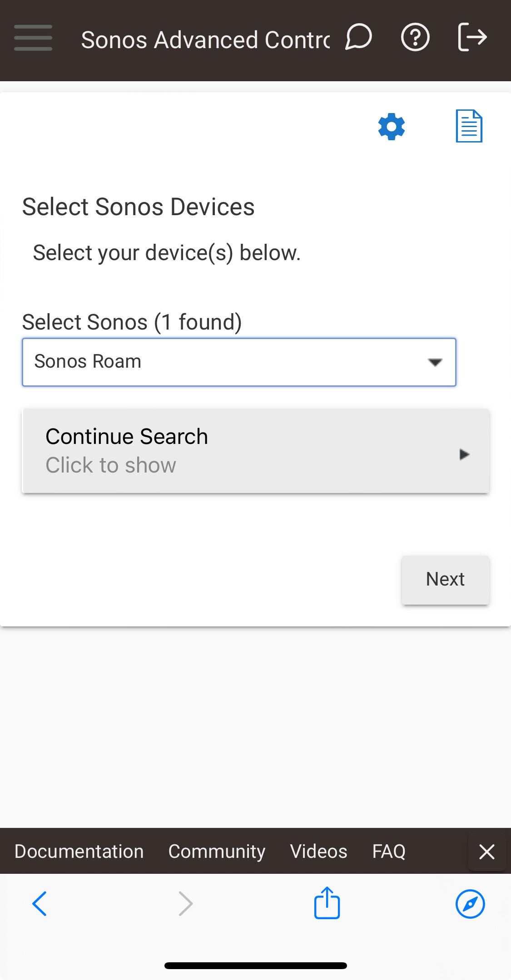The height and width of the screenshot is (980, 511).
Task: Click the help question mark icon
Action: pos(415,38)
